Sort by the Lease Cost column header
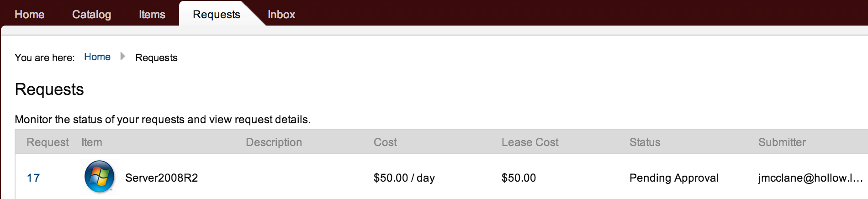868x199 pixels. click(530, 142)
